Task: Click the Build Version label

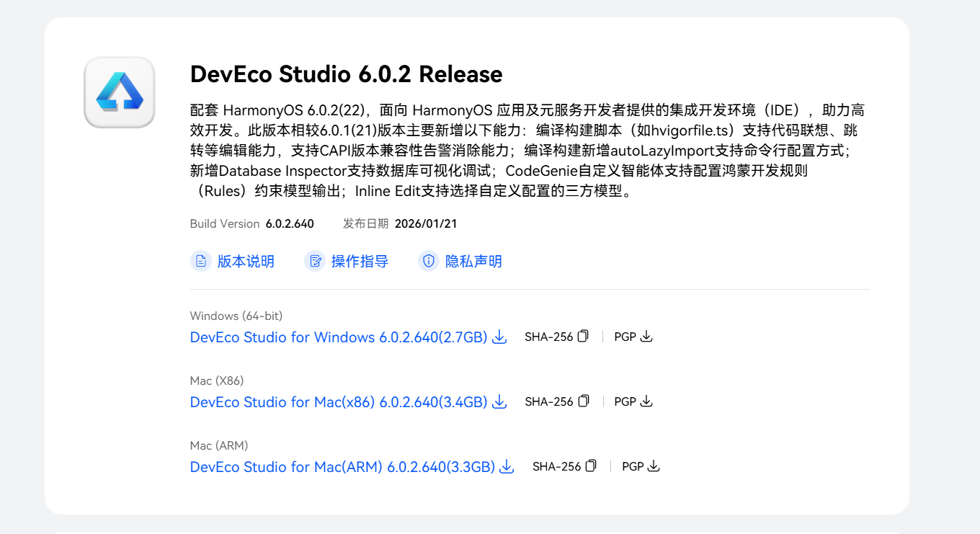Action: pyautogui.click(x=225, y=223)
